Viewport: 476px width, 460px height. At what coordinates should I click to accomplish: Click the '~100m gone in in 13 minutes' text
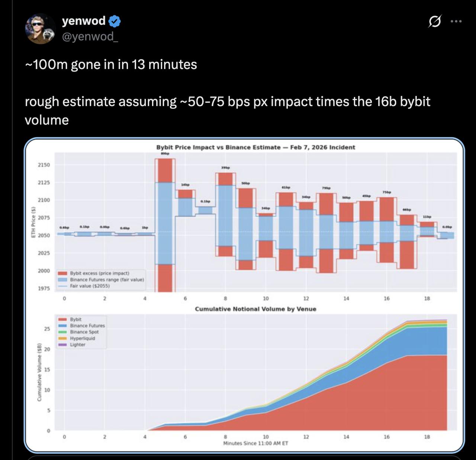[x=111, y=65]
